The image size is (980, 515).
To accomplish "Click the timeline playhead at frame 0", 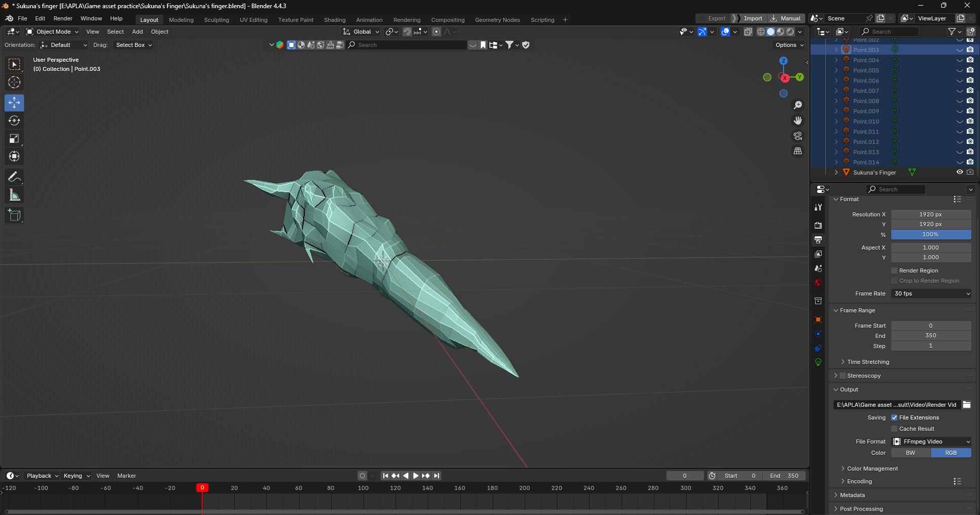I will pos(202,488).
